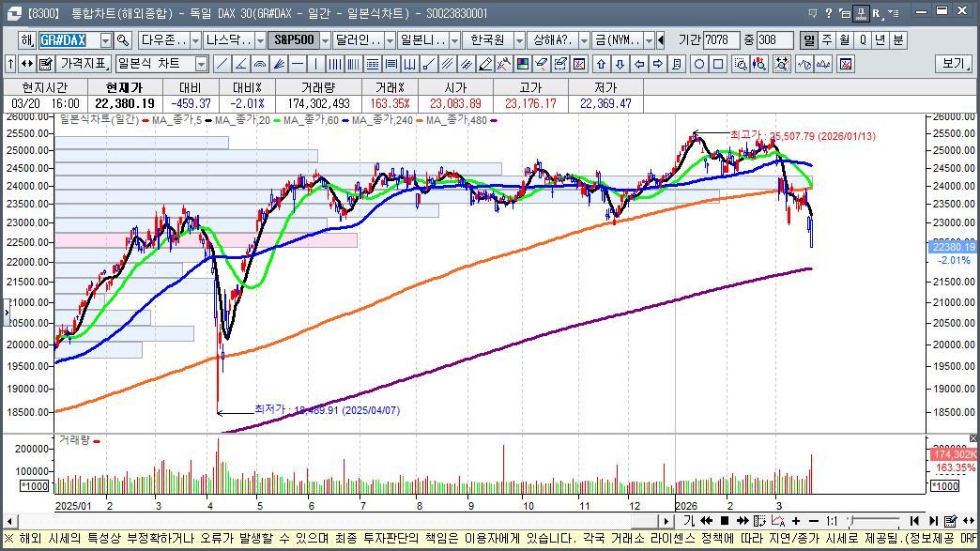Click the 기간 input field 7078
This screenshot has height=551, width=980.
[721, 40]
